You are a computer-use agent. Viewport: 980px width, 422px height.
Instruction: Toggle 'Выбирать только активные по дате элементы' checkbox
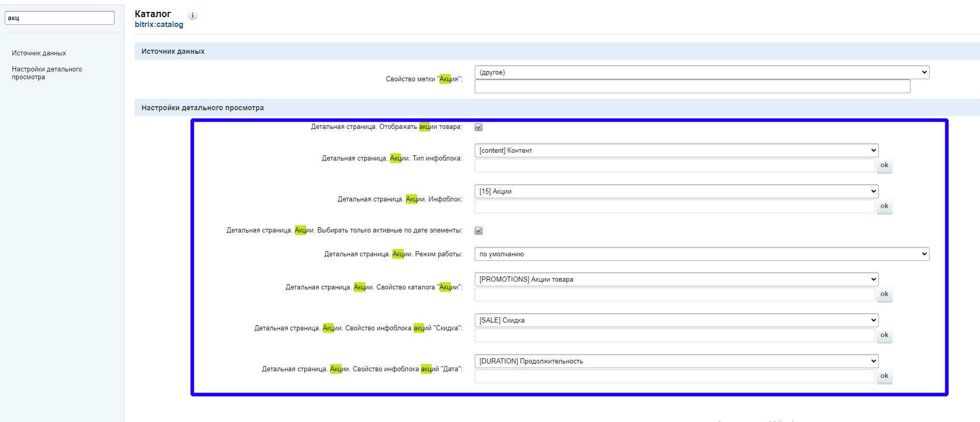478,231
